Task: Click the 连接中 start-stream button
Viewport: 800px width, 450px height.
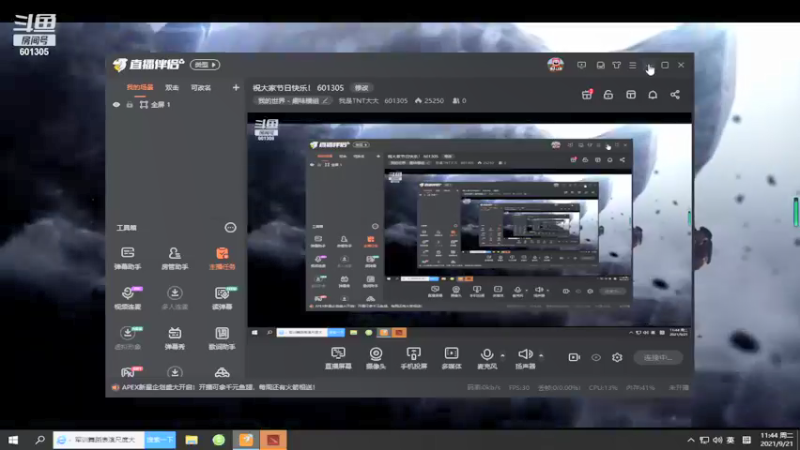Action: (x=658, y=358)
